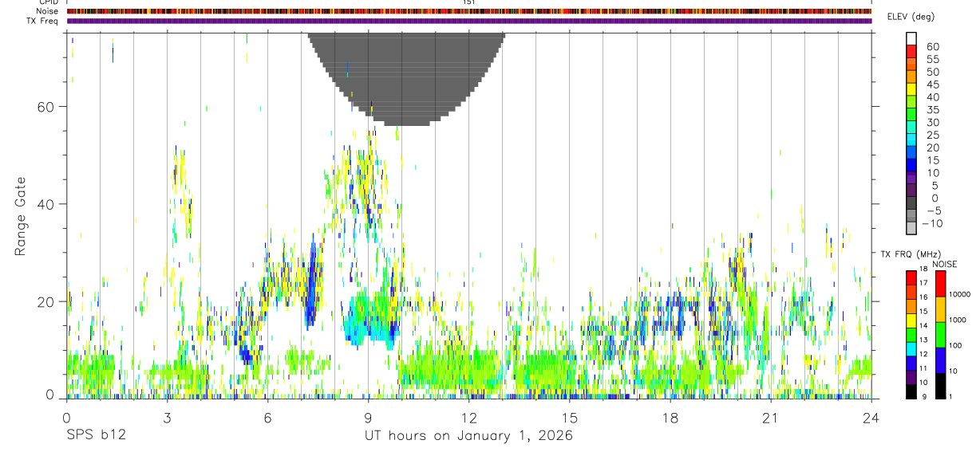The width and height of the screenshot is (980, 452).
Task: Click the 'SPS b12' radar beam label
Action: pyautogui.click(x=96, y=436)
